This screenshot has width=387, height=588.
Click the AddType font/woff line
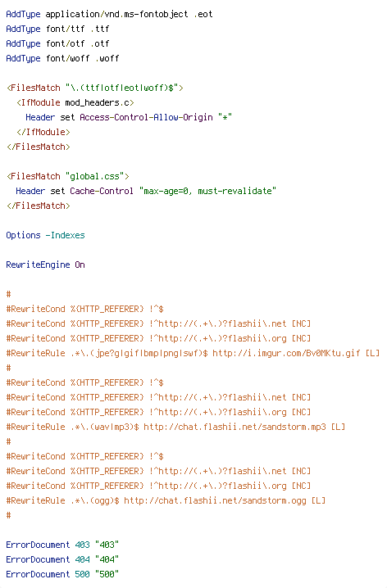pos(62,58)
